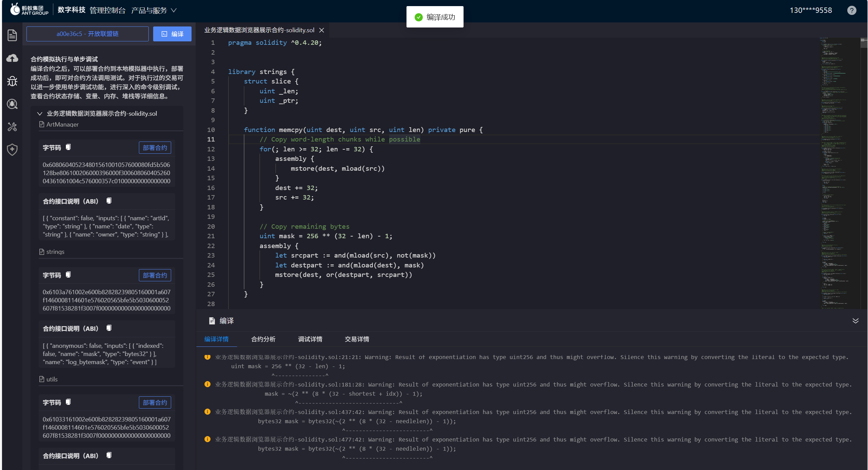This screenshot has width=868, height=470.
Task: Copy the strings contract bytecode with the copy icon
Action: [68, 275]
